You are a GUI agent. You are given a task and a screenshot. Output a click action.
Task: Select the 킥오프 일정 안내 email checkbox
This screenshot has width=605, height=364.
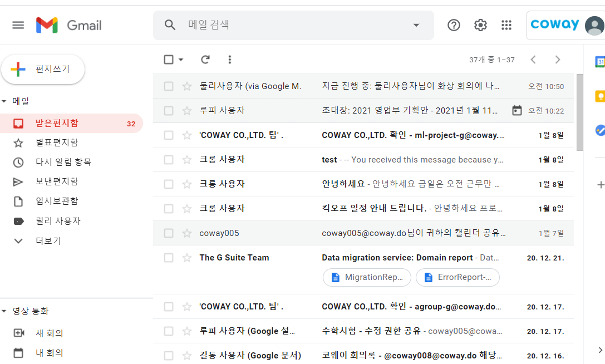[x=169, y=209]
